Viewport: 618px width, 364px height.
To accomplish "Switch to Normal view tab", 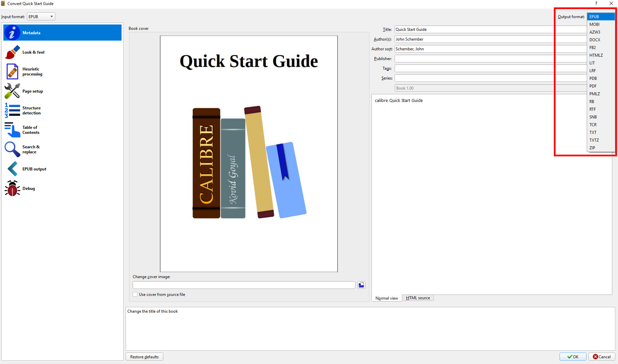I will point(387,298).
